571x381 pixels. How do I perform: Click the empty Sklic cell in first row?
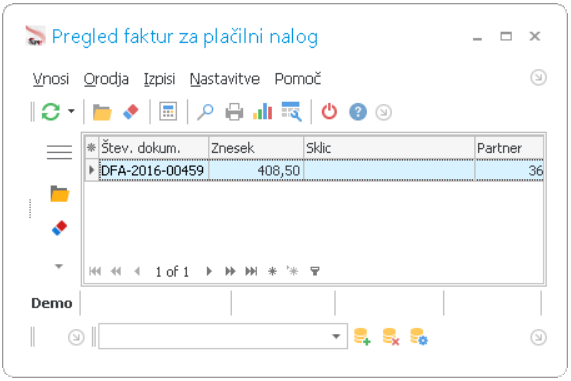pos(389,170)
